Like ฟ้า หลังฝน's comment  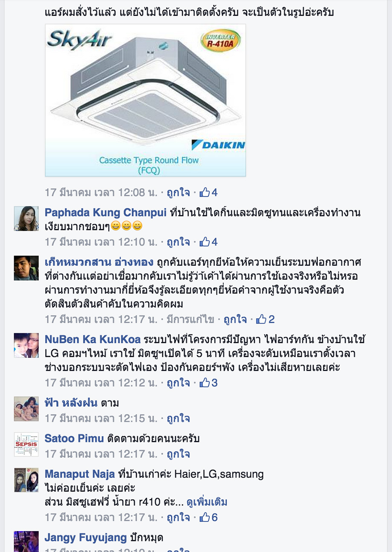point(178,418)
